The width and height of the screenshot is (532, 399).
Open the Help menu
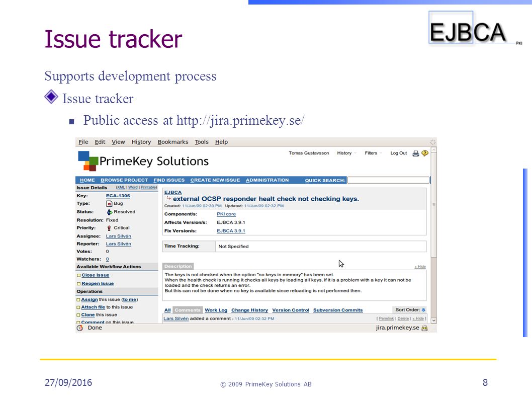(222, 142)
